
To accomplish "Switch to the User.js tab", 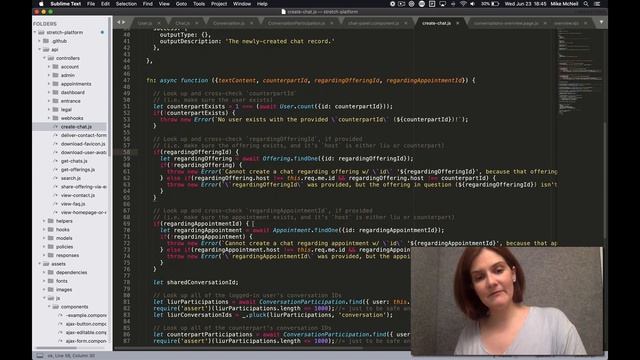I will click(145, 23).
